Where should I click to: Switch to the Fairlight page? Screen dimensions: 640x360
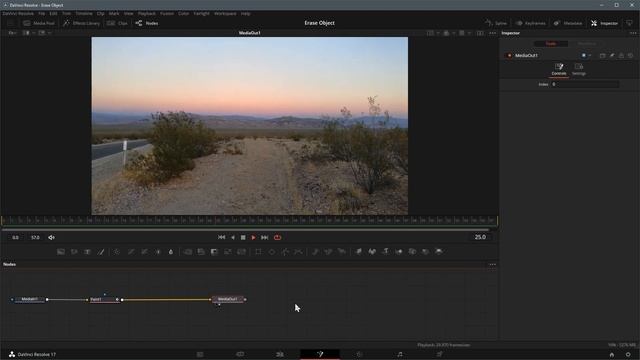(x=400, y=354)
